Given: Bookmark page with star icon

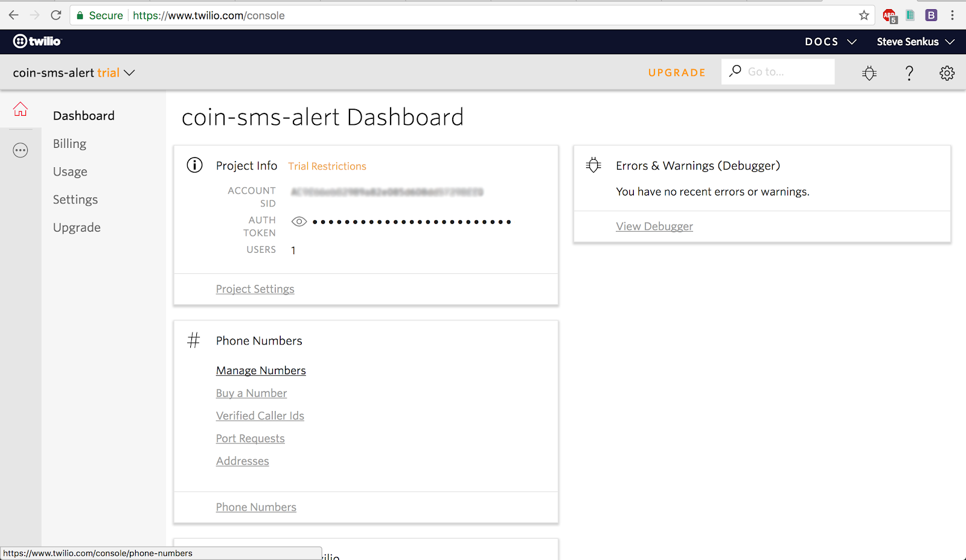Looking at the screenshot, I should (x=864, y=15).
